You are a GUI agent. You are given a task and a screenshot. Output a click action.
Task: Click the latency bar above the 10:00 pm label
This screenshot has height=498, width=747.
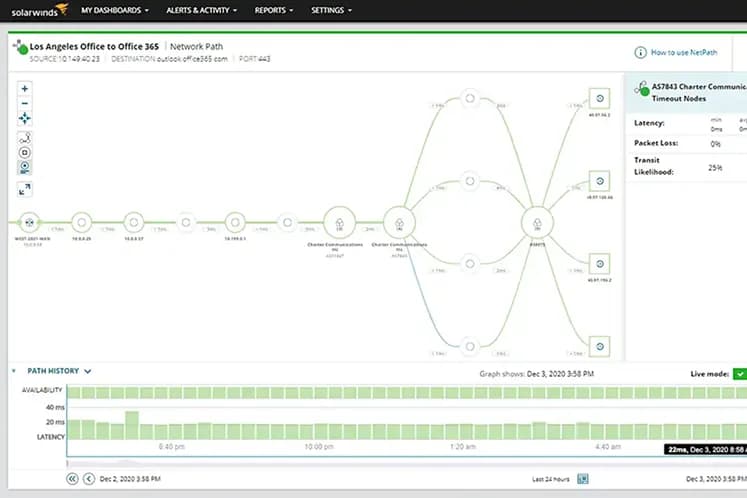click(321, 431)
